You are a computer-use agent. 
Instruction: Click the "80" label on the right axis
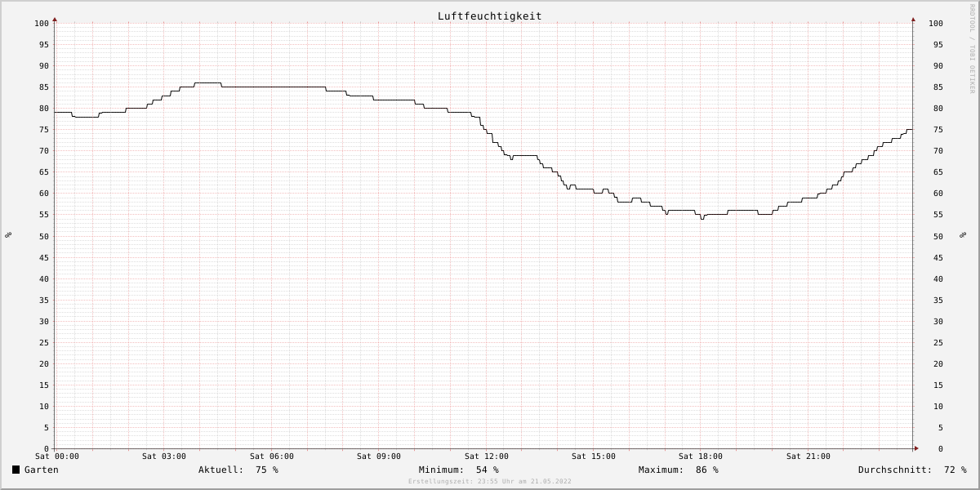(x=938, y=109)
